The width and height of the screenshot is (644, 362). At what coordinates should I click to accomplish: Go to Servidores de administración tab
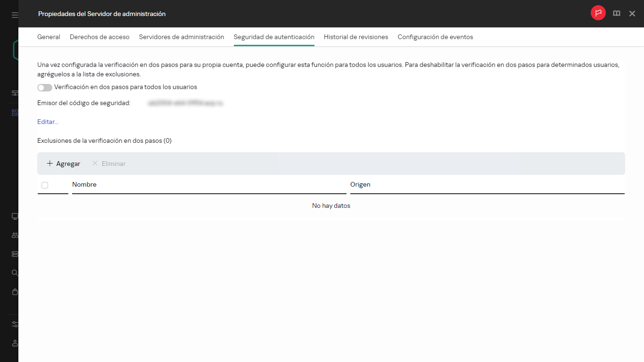[182, 37]
